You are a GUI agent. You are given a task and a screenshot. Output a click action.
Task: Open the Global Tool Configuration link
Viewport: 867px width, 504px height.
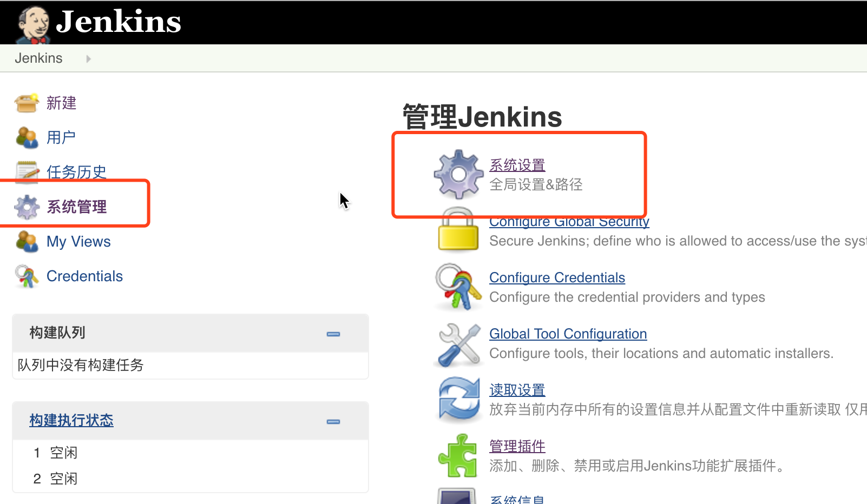click(x=568, y=334)
